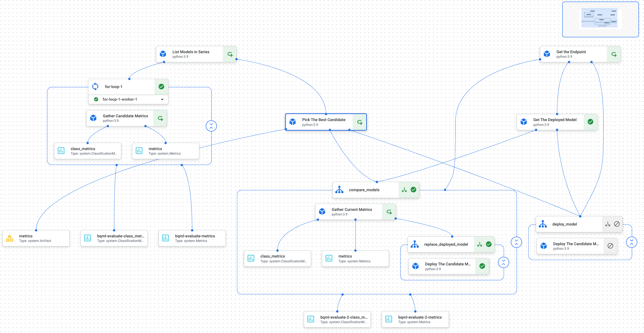
Task: Click the for-loop-1 loop icon
Action: click(95, 87)
